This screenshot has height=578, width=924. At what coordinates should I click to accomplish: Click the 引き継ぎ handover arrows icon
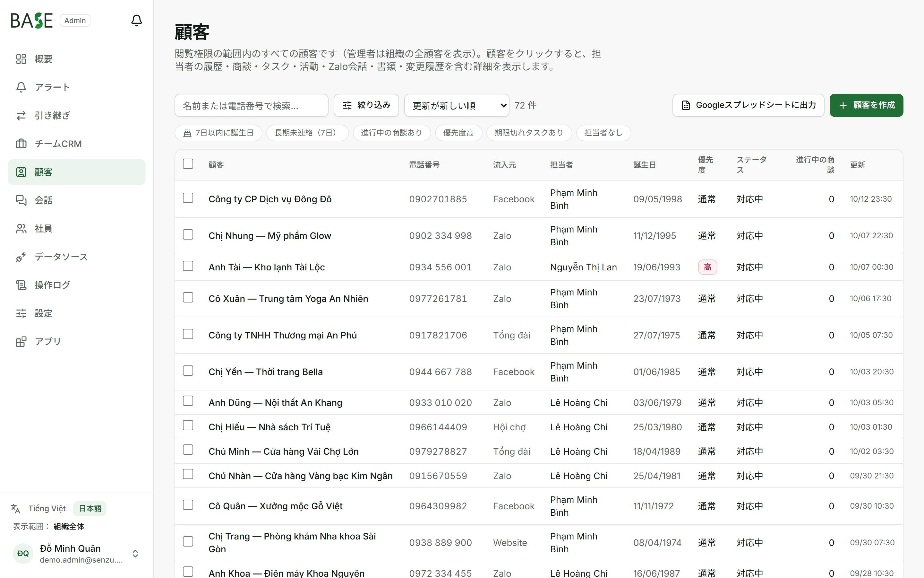(x=21, y=116)
